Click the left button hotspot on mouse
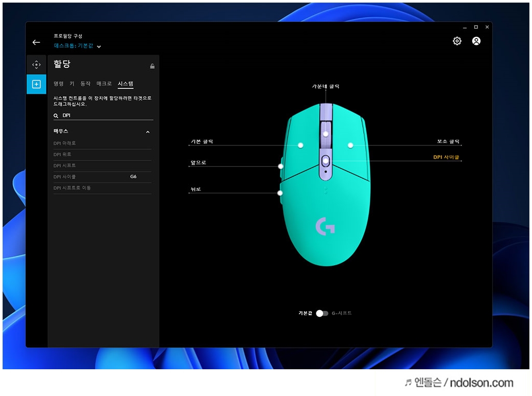This screenshot has width=532, height=396. pos(300,146)
